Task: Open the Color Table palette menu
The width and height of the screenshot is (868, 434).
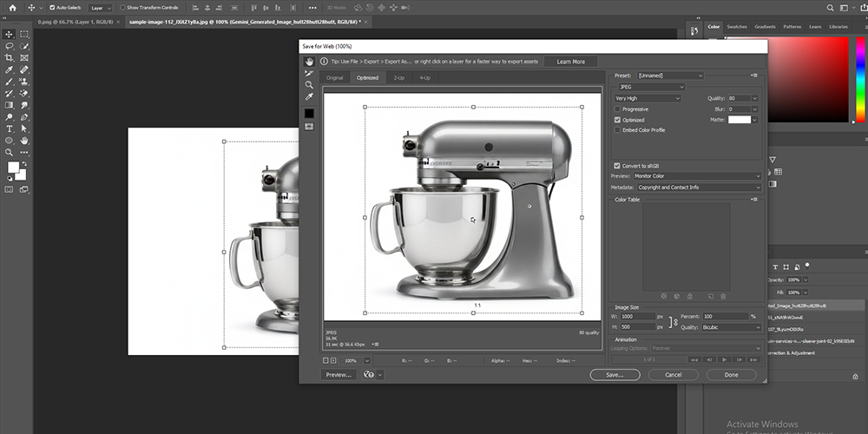Action: 754,200
